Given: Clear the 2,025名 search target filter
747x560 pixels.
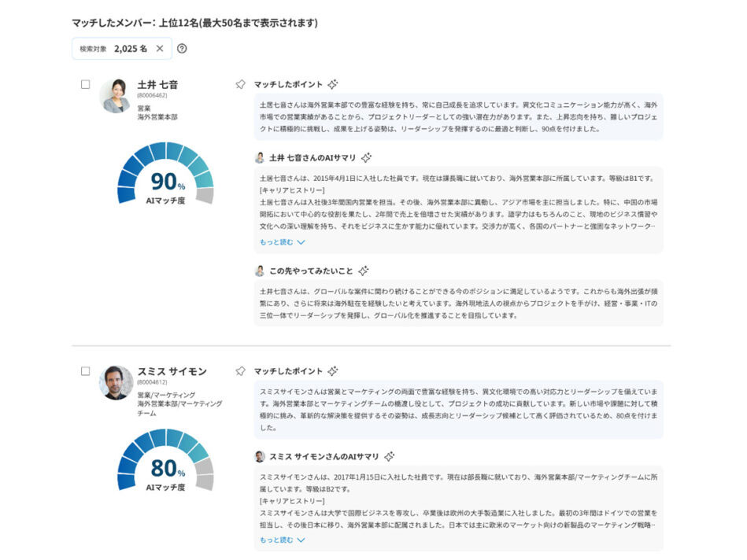Looking at the screenshot, I should point(160,49).
